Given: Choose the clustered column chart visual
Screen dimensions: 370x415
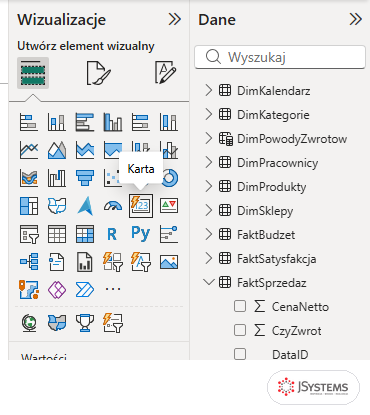Looking at the screenshot, I should (x=113, y=122).
